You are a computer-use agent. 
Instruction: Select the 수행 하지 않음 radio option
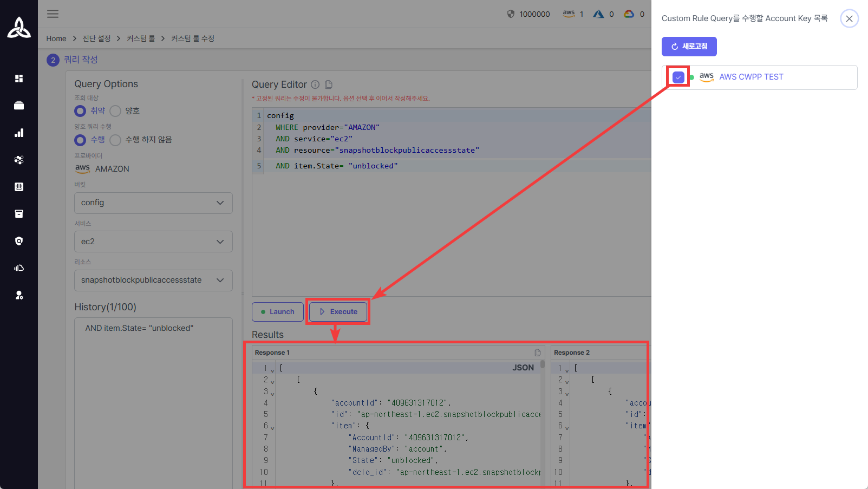(x=115, y=140)
